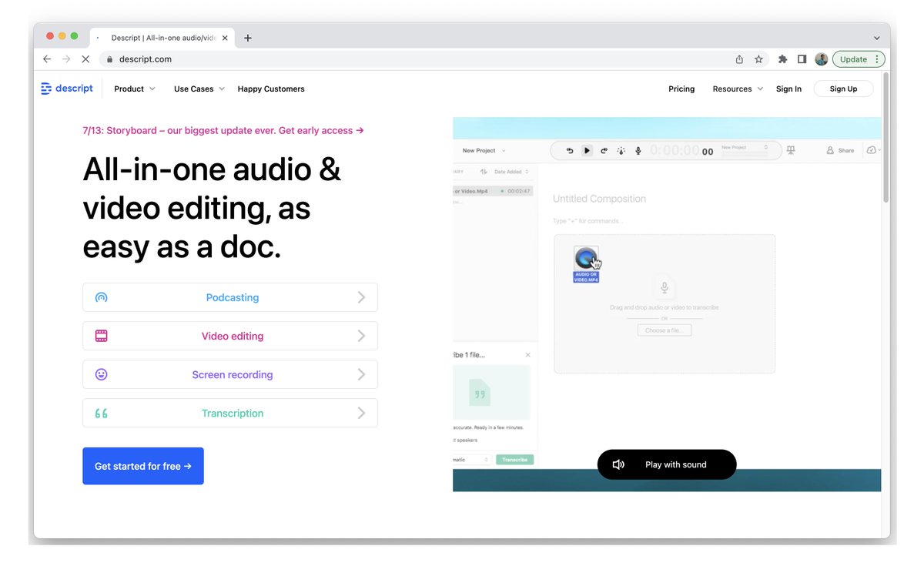Click the Podcasting broadcast icon

click(x=101, y=297)
